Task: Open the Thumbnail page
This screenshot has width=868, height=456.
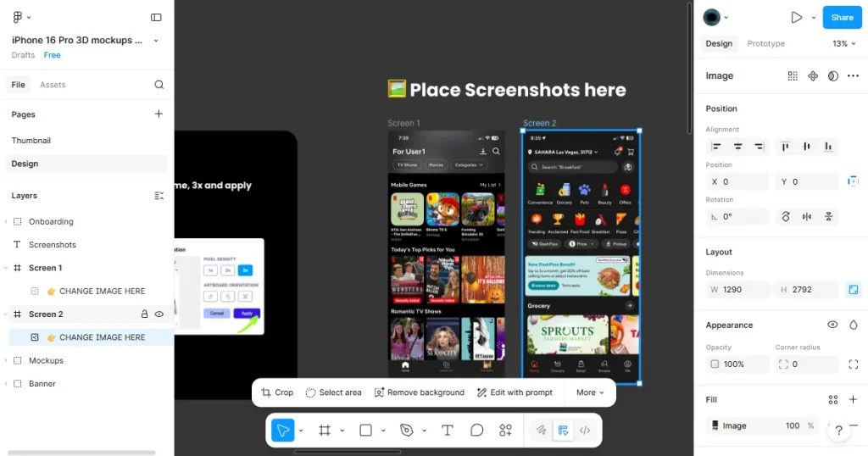Action: click(31, 141)
